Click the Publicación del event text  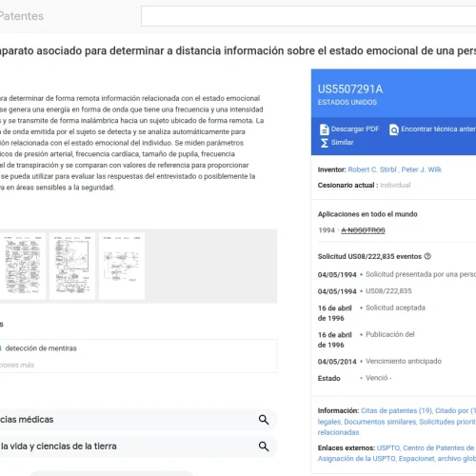tap(390, 334)
